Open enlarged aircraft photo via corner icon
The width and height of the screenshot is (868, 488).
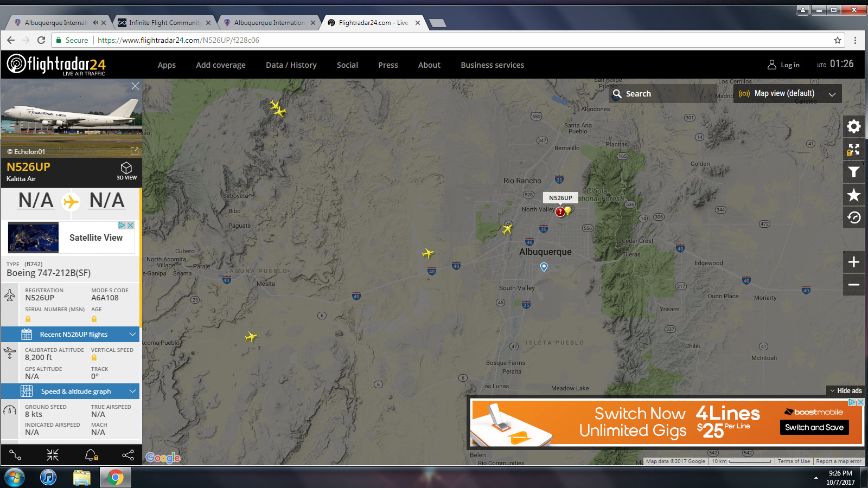(x=135, y=151)
